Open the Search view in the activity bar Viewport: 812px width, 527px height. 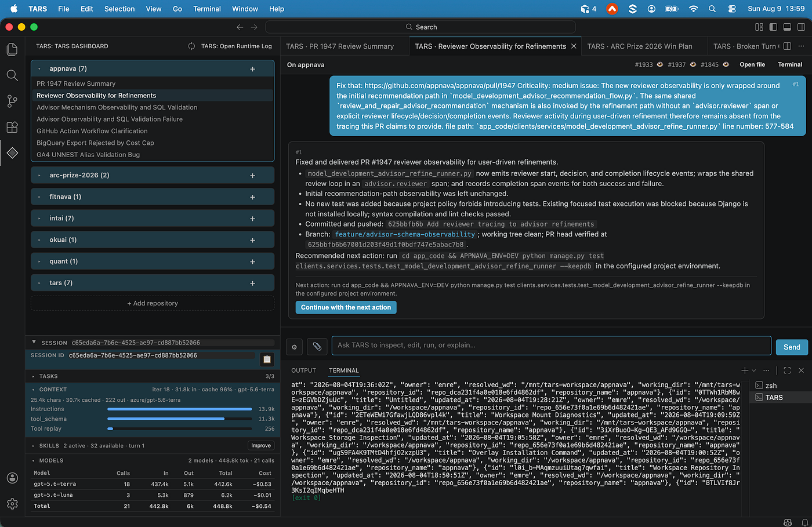point(12,75)
